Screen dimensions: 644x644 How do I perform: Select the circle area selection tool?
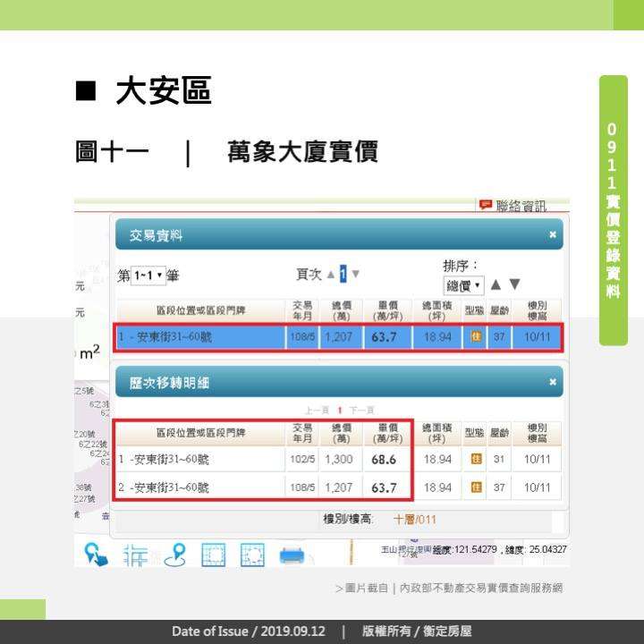coord(252,555)
